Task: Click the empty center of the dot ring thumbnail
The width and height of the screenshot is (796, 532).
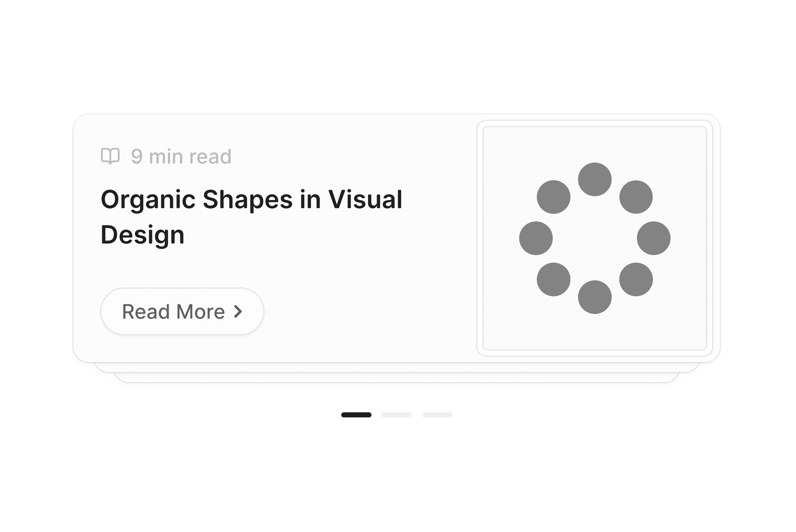Action: click(595, 238)
